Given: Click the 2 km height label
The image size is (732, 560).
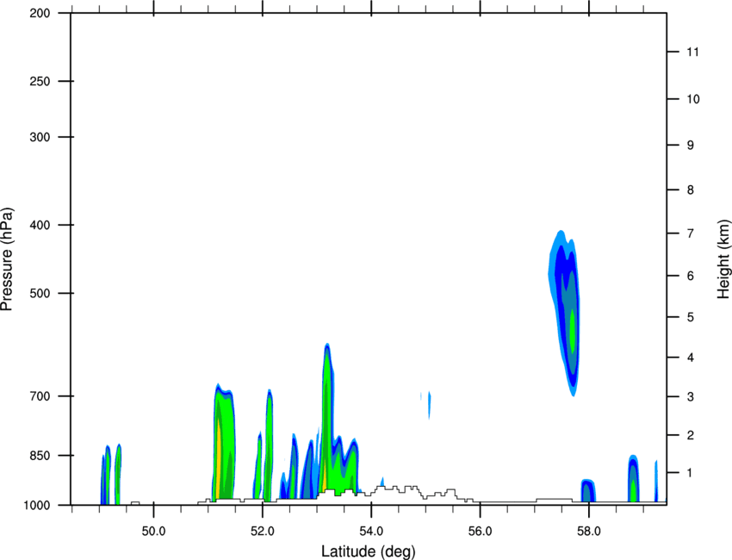Looking at the screenshot, I should [691, 435].
